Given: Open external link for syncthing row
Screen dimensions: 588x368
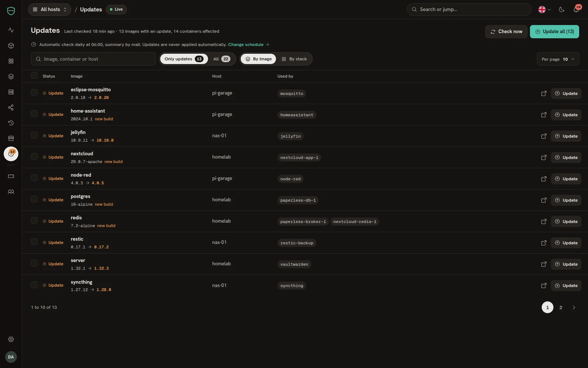Looking at the screenshot, I should tap(544, 286).
